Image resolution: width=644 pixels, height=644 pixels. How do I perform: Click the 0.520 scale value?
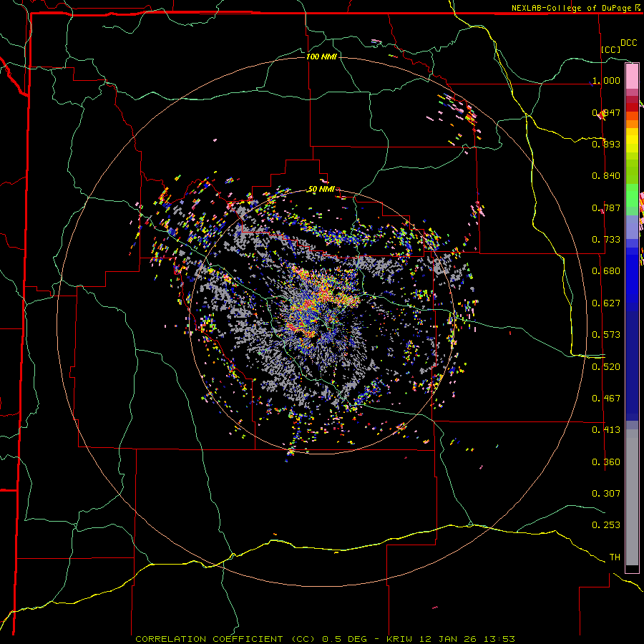click(x=606, y=367)
